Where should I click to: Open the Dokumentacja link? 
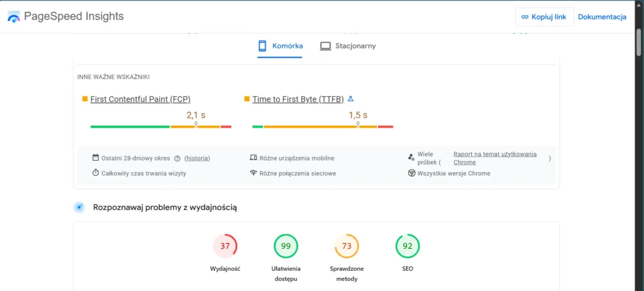click(602, 17)
